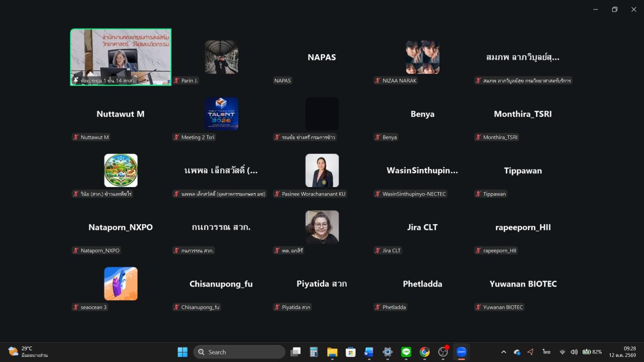
Task: Select the active speaker meeting room video
Action: (121, 57)
